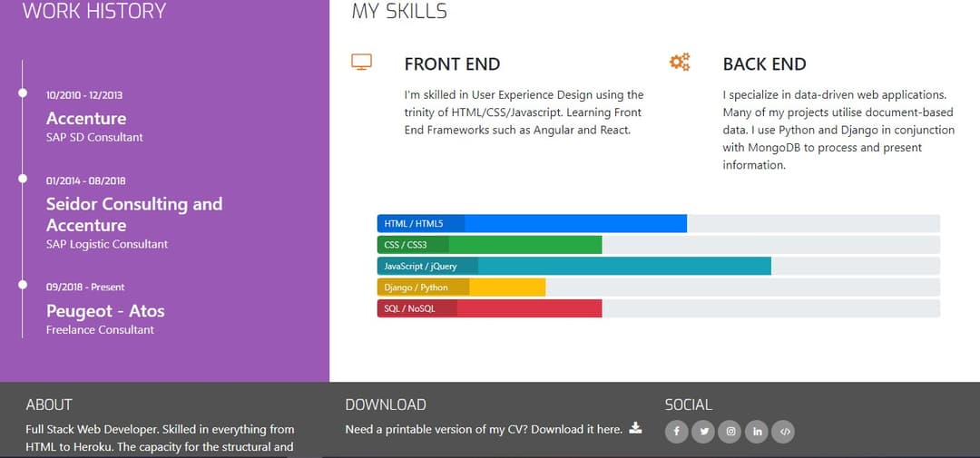980x458 pixels.
Task: Click the Accenture job title
Action: click(x=86, y=119)
